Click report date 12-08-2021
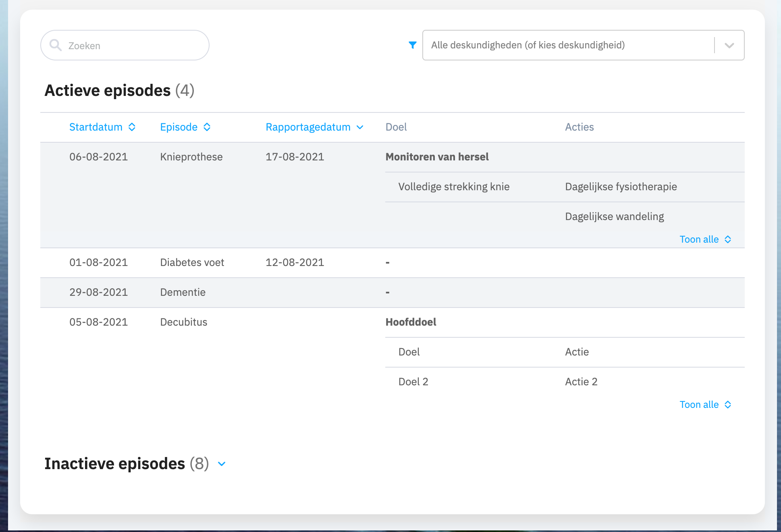 (295, 262)
